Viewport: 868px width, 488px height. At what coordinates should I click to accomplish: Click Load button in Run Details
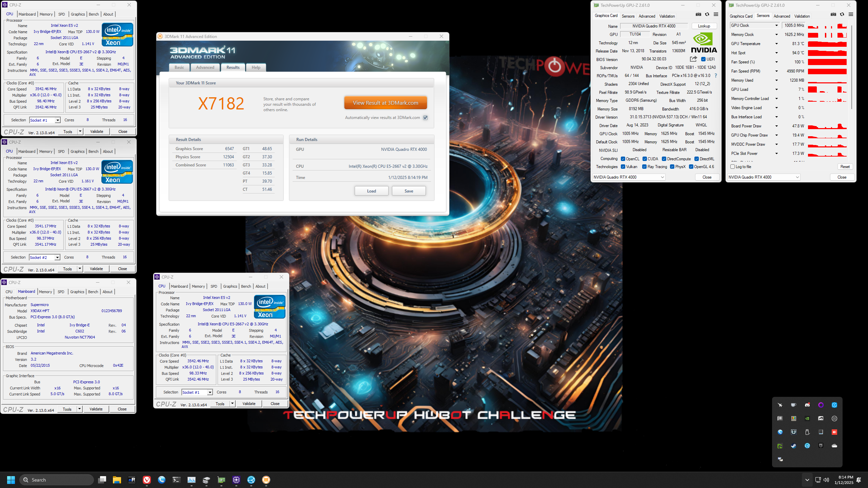(x=372, y=191)
